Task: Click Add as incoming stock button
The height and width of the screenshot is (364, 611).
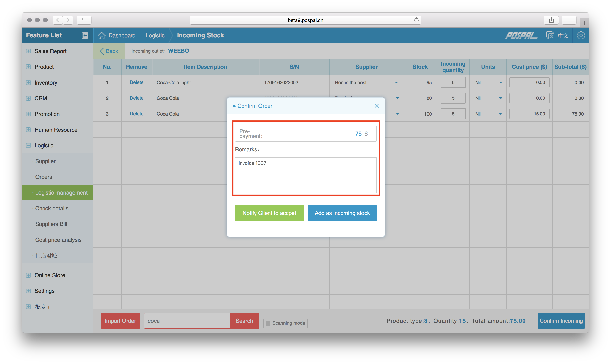Action: [342, 213]
